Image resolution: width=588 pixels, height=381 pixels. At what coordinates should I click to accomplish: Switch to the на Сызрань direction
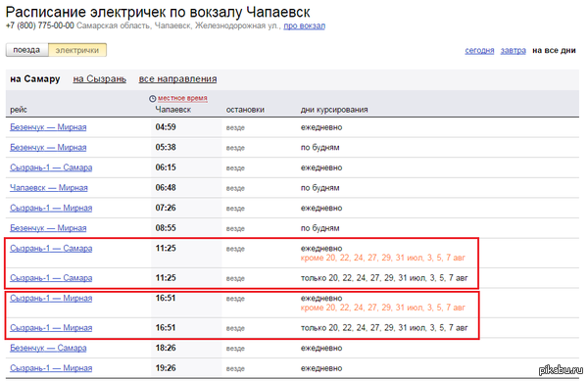(99, 79)
